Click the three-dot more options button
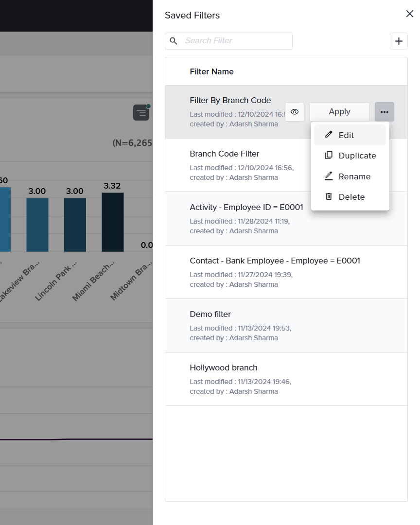 (384, 112)
